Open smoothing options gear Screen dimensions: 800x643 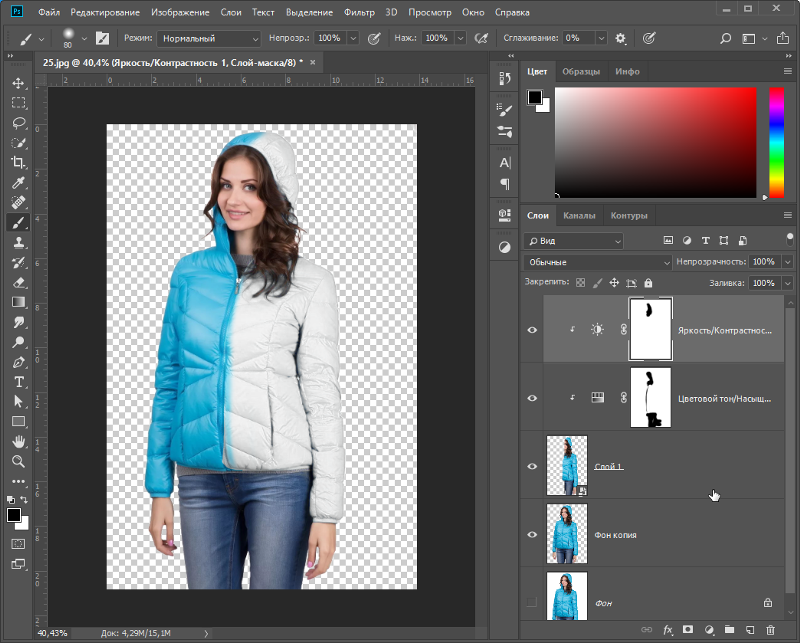coord(620,38)
